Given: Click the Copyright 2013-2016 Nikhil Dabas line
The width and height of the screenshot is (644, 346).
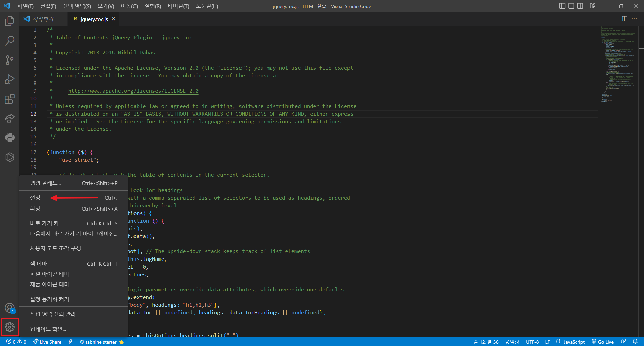Looking at the screenshot, I should pos(105,53).
